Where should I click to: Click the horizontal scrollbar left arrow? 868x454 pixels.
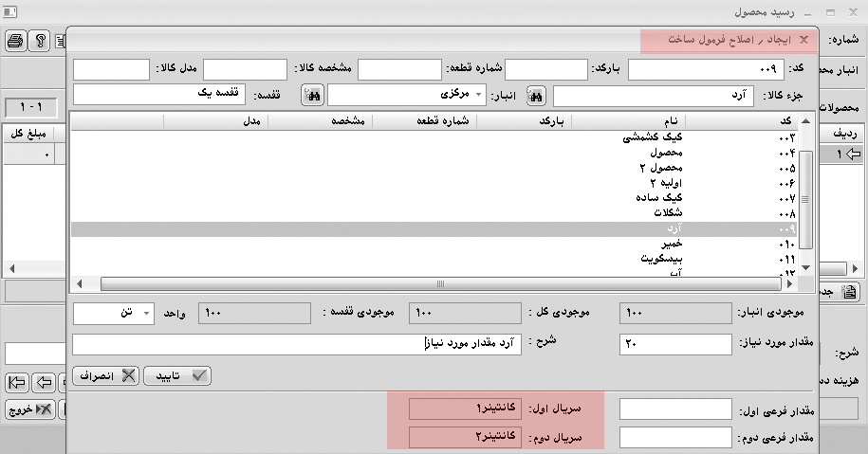(x=79, y=284)
